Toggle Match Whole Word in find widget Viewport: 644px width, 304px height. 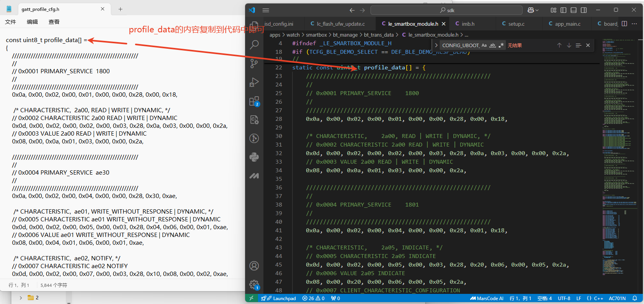[x=493, y=45]
